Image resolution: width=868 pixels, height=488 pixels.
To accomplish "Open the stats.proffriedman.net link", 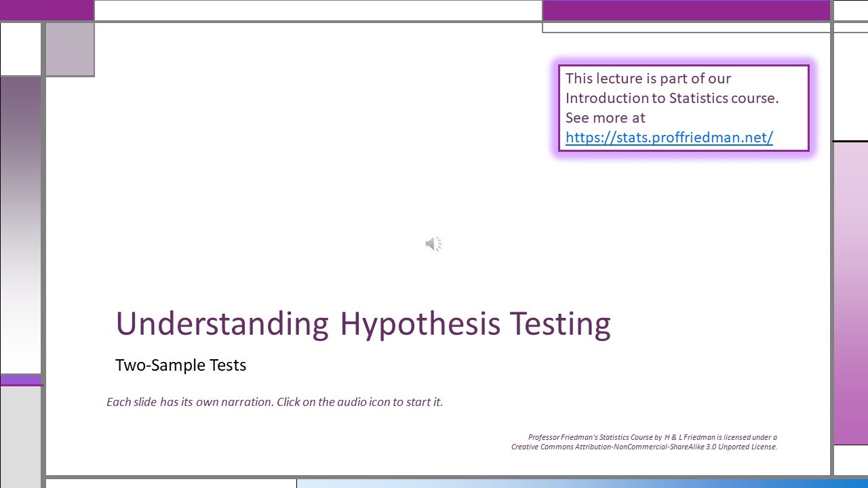I will (669, 137).
